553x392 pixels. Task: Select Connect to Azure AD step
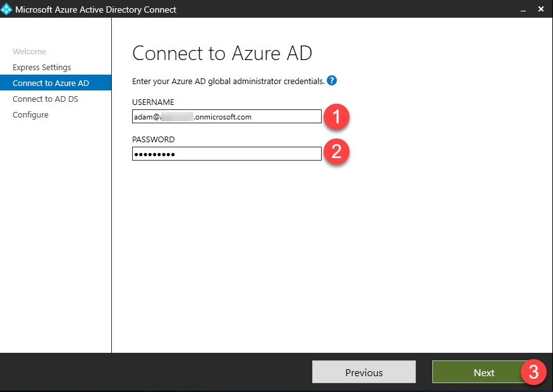point(56,83)
